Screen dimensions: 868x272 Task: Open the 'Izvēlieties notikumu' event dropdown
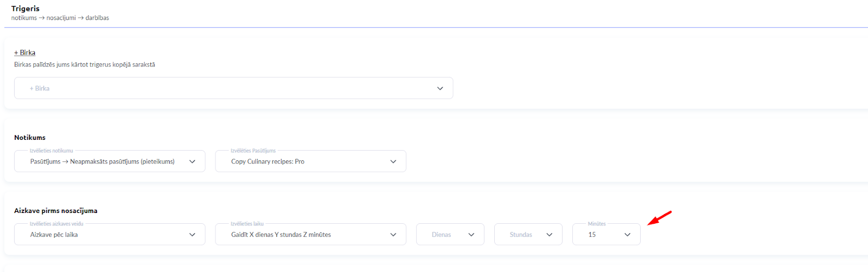pos(103,161)
